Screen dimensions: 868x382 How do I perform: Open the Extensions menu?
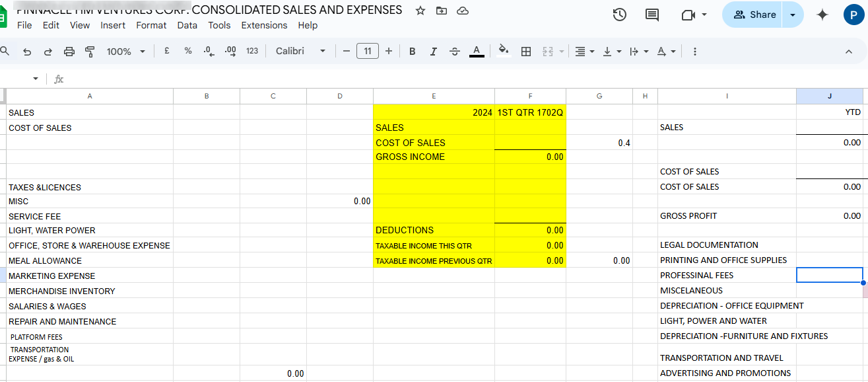264,25
